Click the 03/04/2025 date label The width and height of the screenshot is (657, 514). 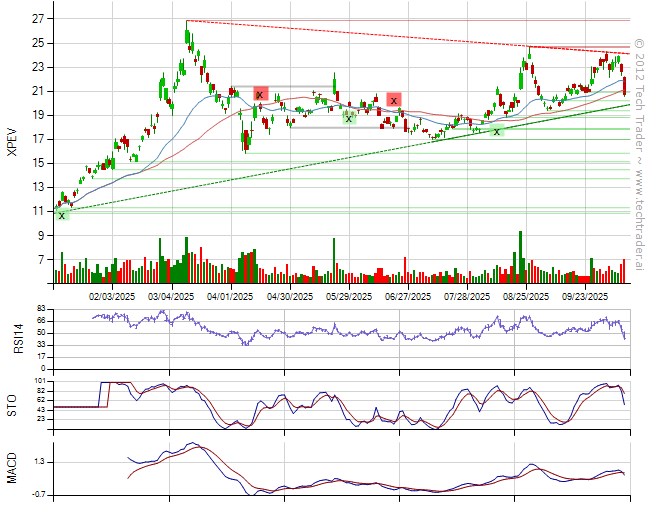[x=171, y=296]
